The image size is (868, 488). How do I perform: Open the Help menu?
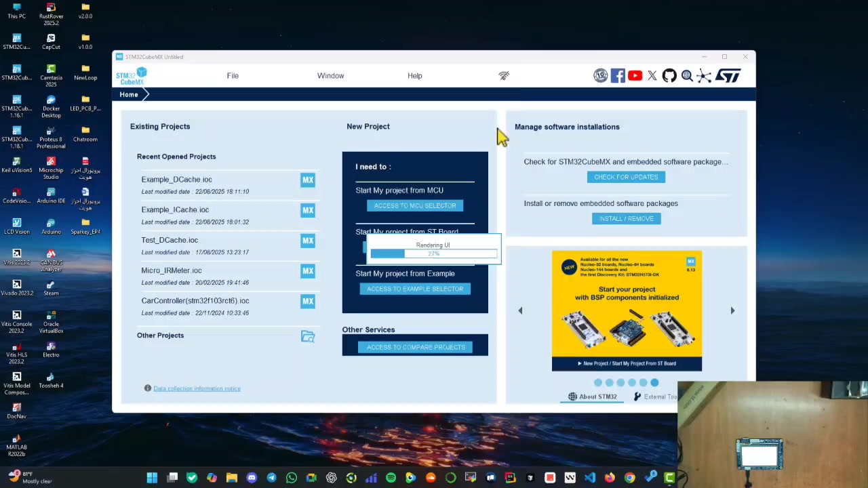click(x=415, y=76)
